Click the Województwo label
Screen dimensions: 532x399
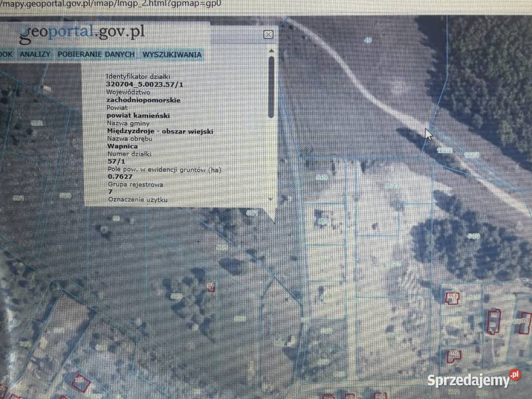tap(128, 93)
